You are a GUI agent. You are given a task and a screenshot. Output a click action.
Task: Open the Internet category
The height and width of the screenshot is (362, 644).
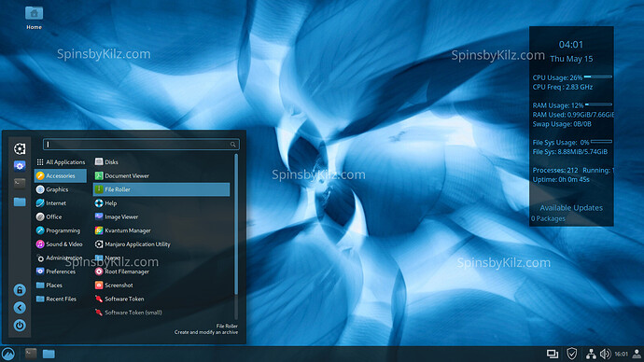[x=61, y=203]
